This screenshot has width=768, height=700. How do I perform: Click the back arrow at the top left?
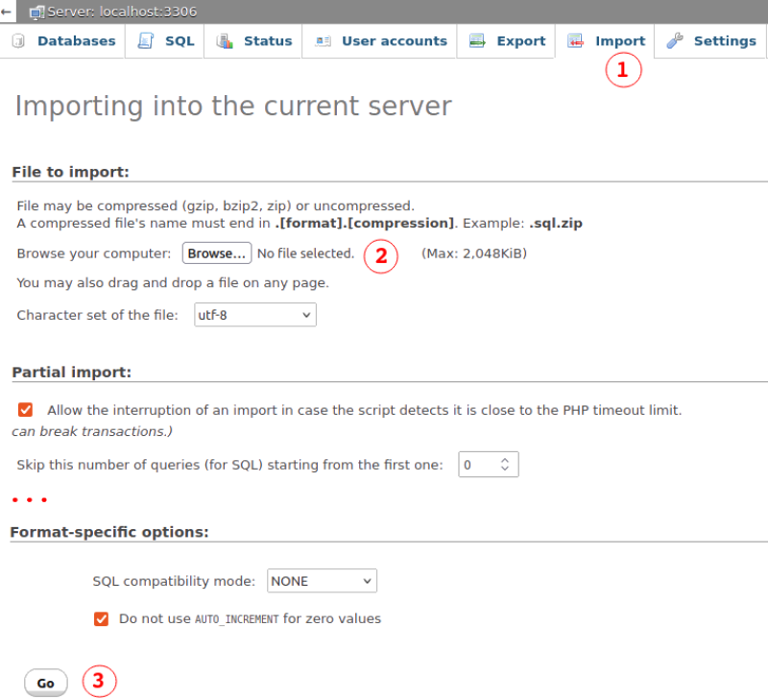(9, 11)
